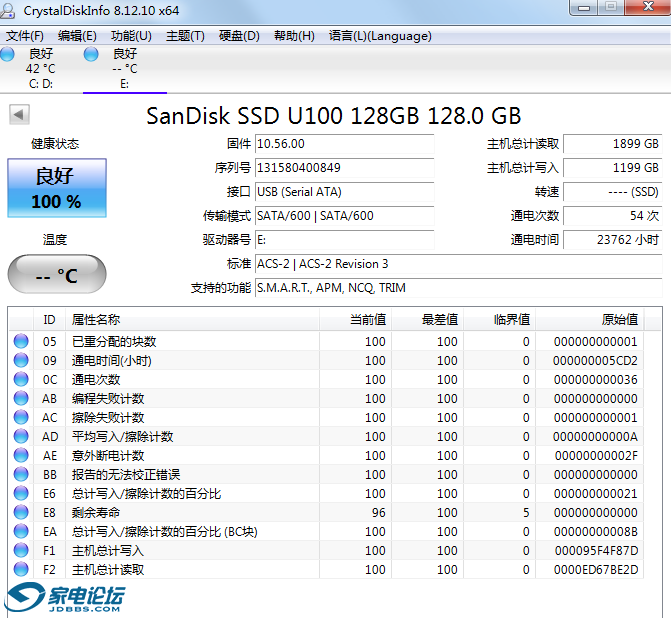
Task: Click status orb for attribute F2
Action: point(21,569)
